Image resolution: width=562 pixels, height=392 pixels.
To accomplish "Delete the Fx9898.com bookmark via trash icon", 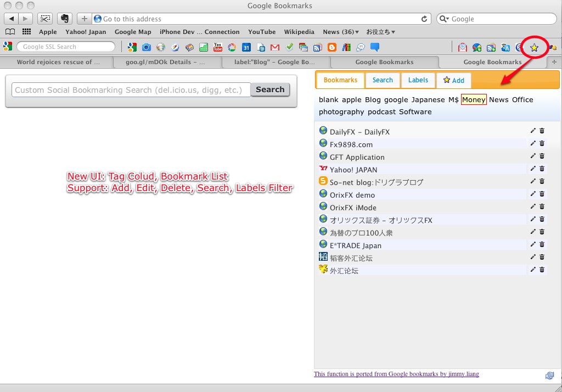I will click(542, 143).
